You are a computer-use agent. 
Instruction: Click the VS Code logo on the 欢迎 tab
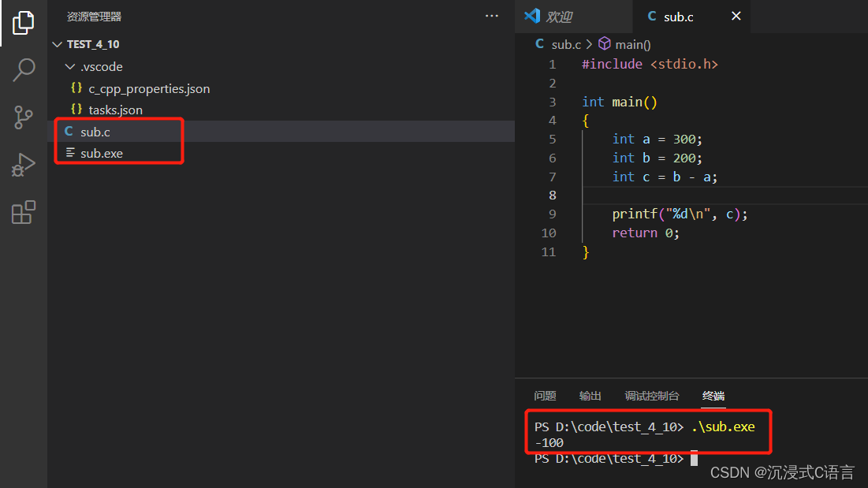pos(532,16)
